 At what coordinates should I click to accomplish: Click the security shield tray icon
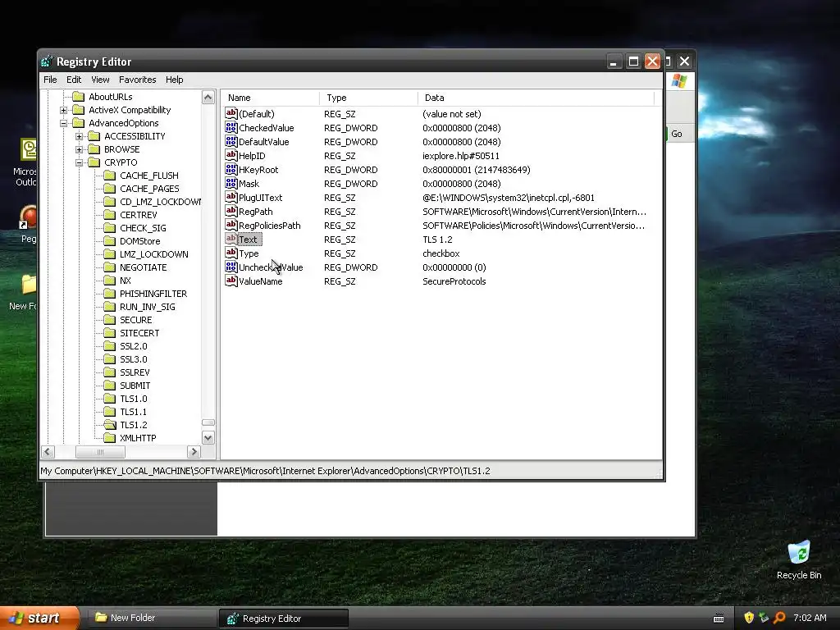tap(749, 618)
